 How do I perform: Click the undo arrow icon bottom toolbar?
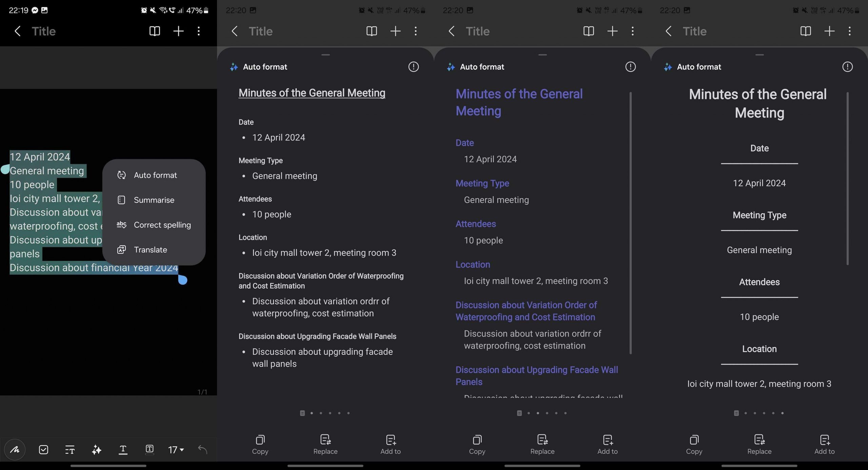[x=201, y=449]
